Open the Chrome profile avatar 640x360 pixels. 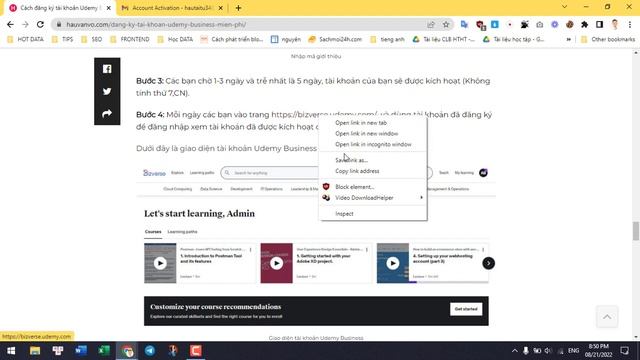click(x=615, y=24)
